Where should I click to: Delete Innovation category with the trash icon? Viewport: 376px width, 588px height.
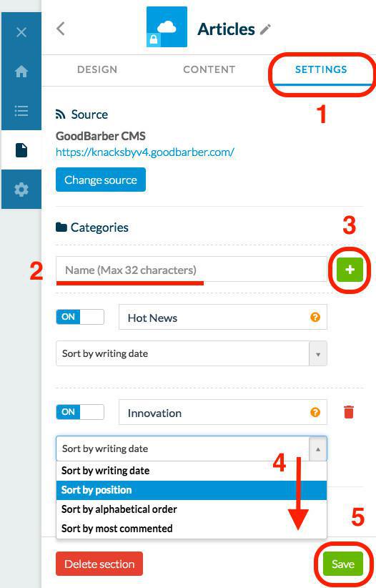pos(349,412)
